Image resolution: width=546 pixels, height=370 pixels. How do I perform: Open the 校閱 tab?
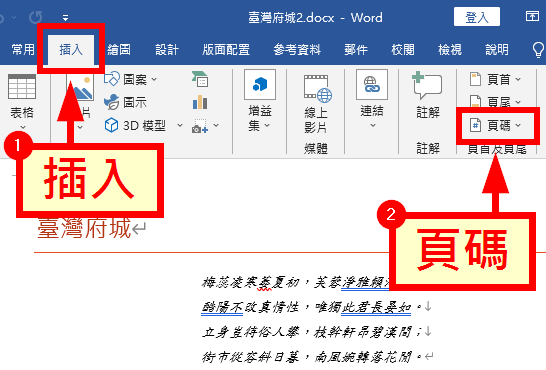pyautogui.click(x=403, y=50)
